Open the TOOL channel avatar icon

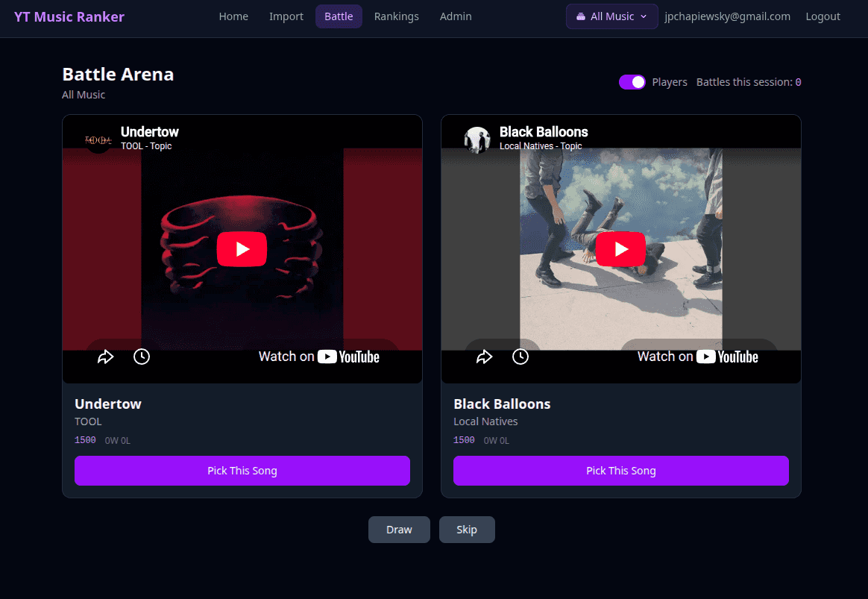click(x=98, y=140)
